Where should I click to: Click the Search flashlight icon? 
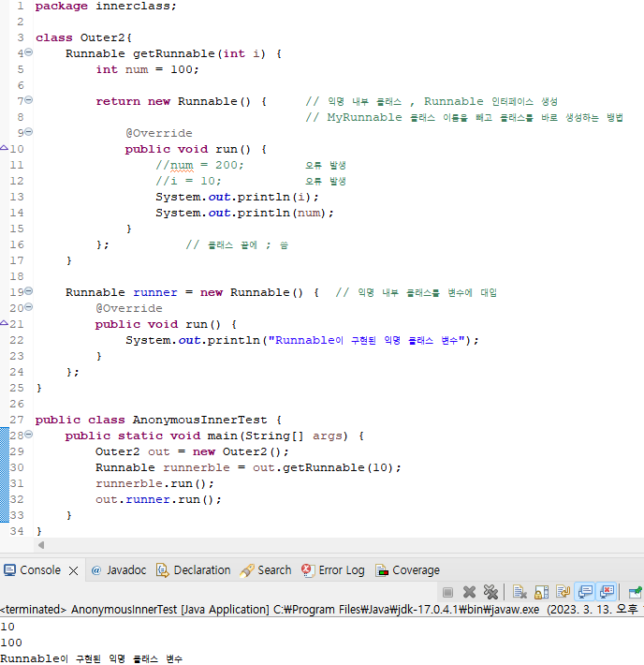click(247, 570)
